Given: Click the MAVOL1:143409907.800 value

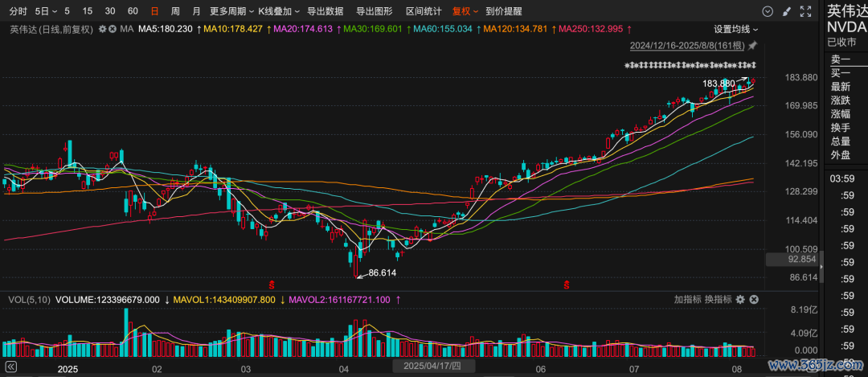Looking at the screenshot, I should tap(224, 300).
